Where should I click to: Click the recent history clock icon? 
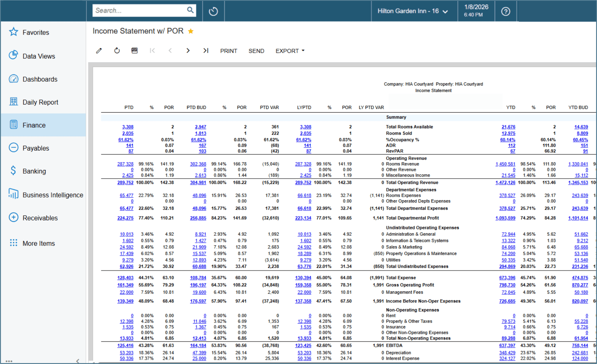pos(213,11)
